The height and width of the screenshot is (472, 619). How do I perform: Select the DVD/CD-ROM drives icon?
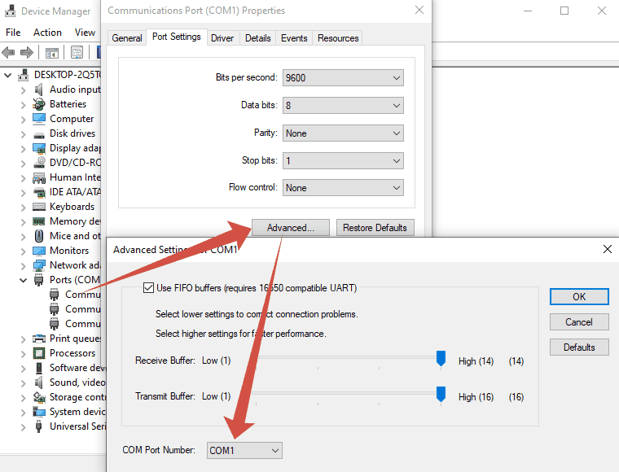(39, 163)
